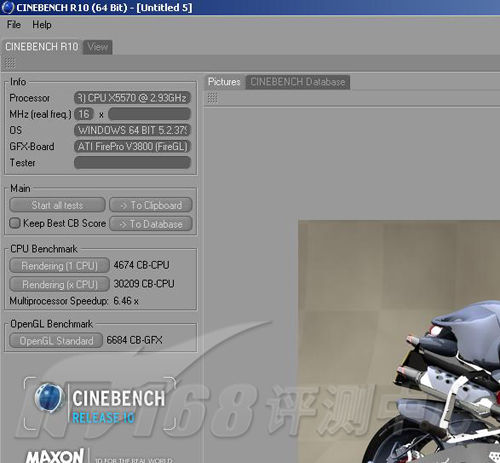The height and width of the screenshot is (463, 500).
Task: Click the Multiprocessor Speedup 6.46 x value
Action: coord(126,301)
